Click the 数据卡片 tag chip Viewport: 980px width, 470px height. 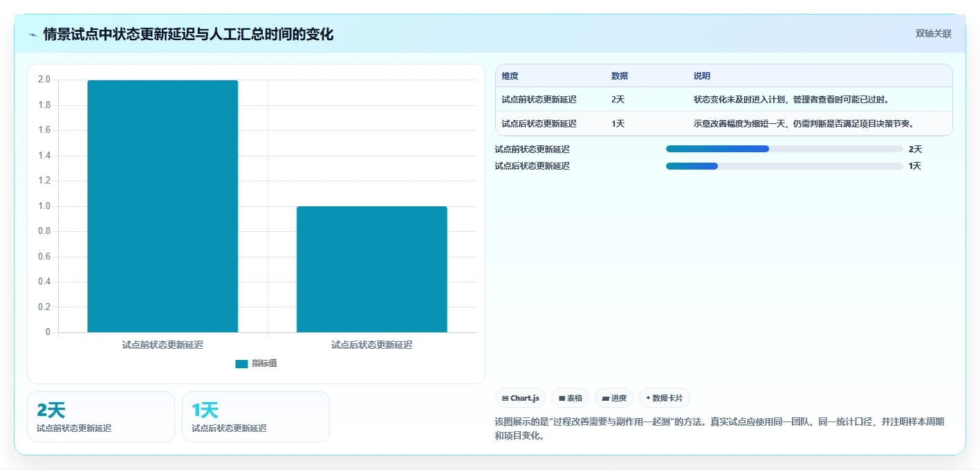click(x=665, y=398)
